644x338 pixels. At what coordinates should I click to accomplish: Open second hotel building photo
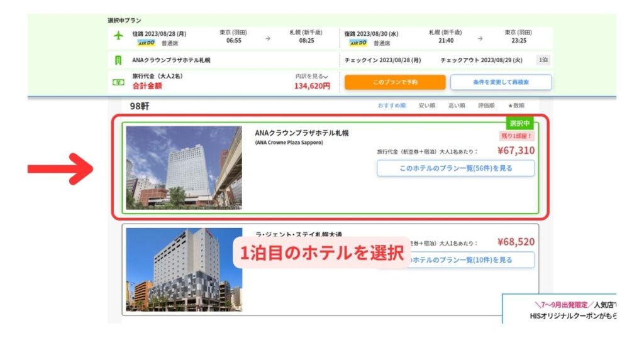(184, 270)
